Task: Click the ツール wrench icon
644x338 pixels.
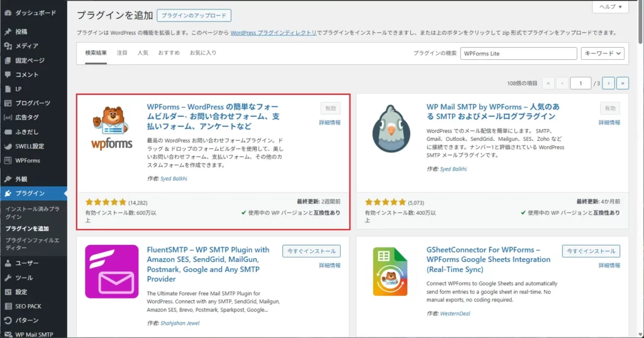Action: point(8,278)
